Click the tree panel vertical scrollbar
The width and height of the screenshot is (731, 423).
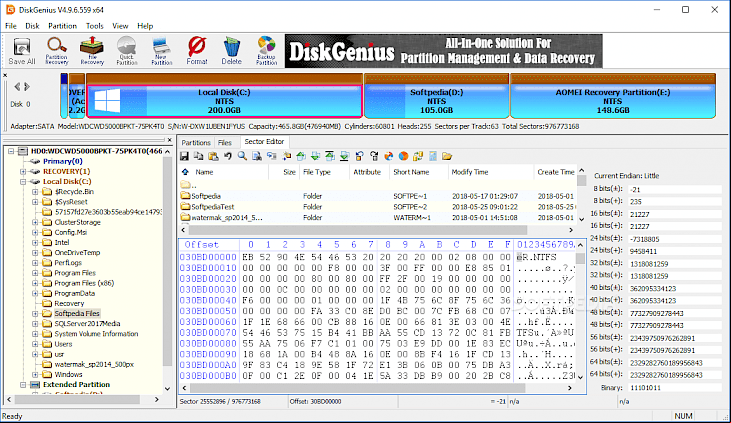point(167,261)
